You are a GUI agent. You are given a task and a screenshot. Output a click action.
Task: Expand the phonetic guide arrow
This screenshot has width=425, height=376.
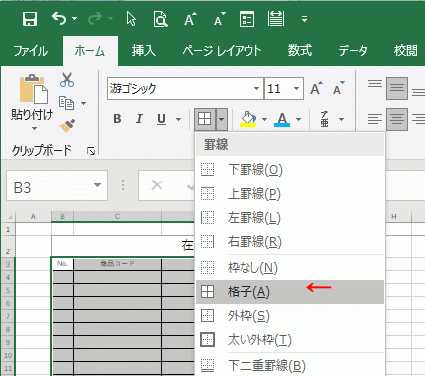(x=341, y=119)
